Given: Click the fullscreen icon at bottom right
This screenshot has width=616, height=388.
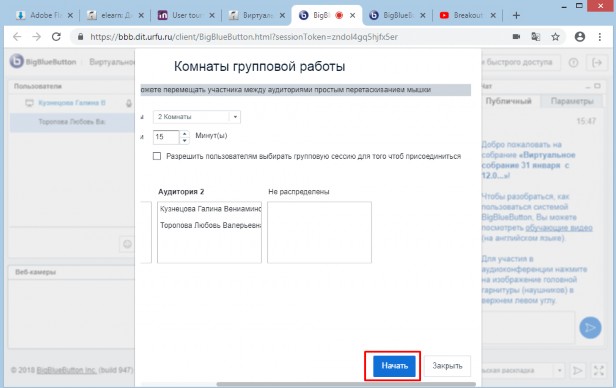Looking at the screenshot, I should pos(598,370).
